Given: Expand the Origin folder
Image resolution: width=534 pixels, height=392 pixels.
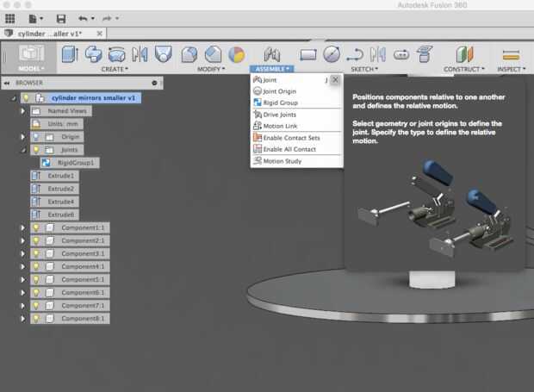Looking at the screenshot, I should tap(22, 137).
